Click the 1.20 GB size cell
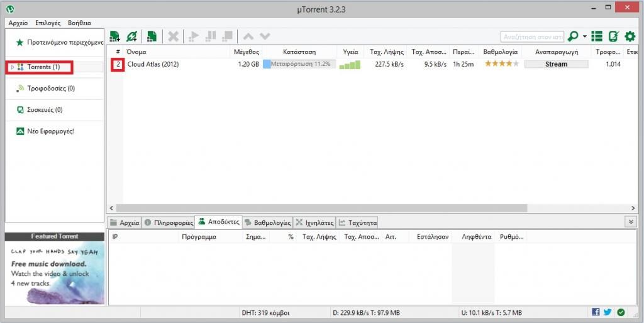Screen dimensions: 644x323 248,64
